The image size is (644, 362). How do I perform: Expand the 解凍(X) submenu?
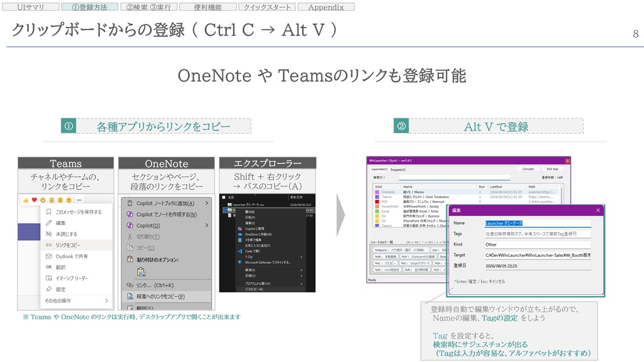(301, 270)
